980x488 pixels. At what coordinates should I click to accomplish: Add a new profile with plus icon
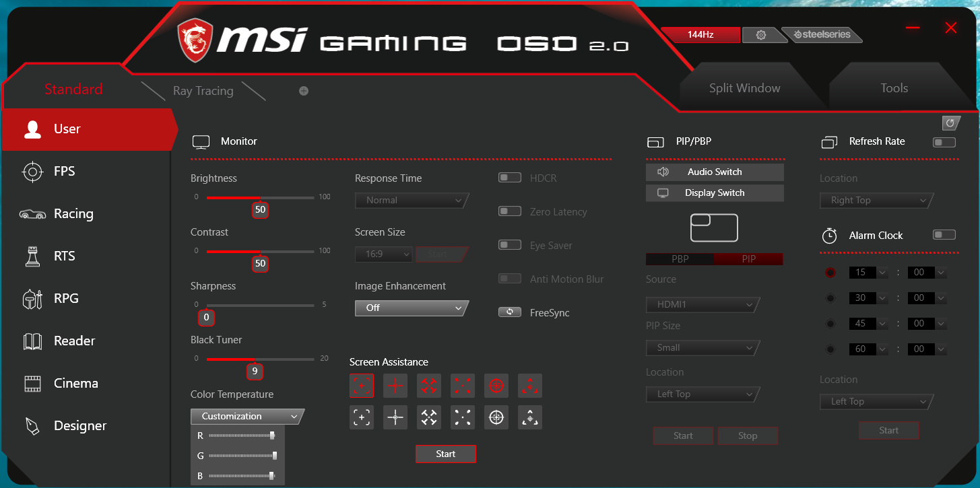pyautogui.click(x=304, y=91)
